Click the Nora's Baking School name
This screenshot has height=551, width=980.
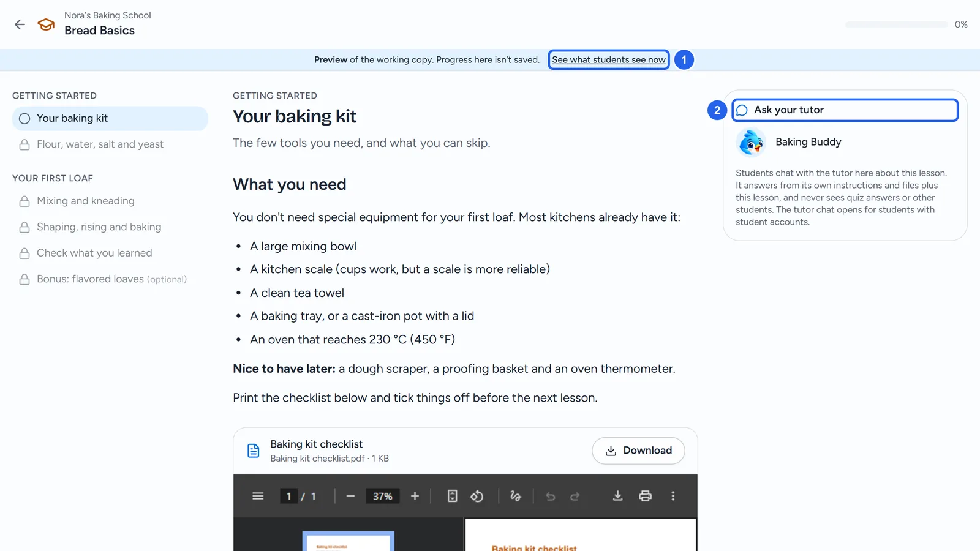pyautogui.click(x=108, y=15)
